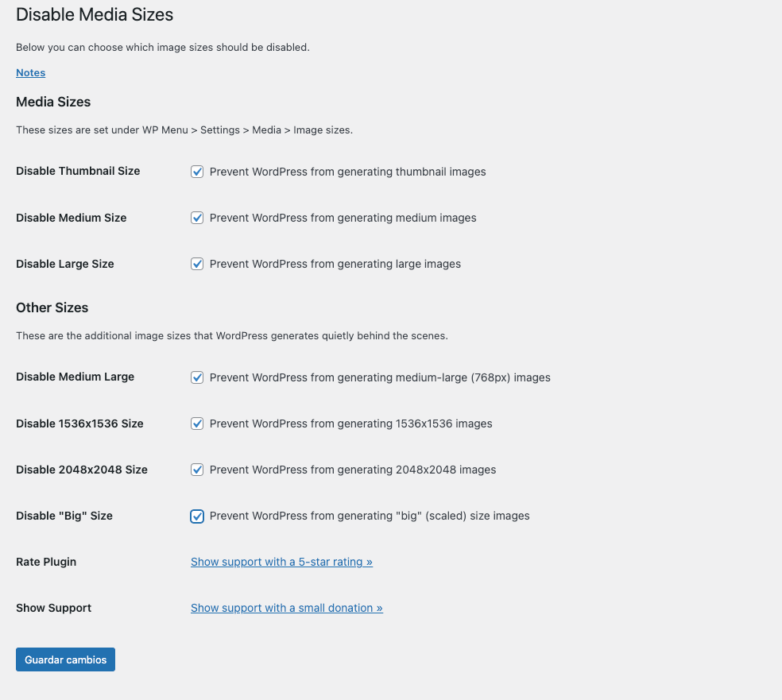Click the Guardar cambios button

pyautogui.click(x=65, y=659)
